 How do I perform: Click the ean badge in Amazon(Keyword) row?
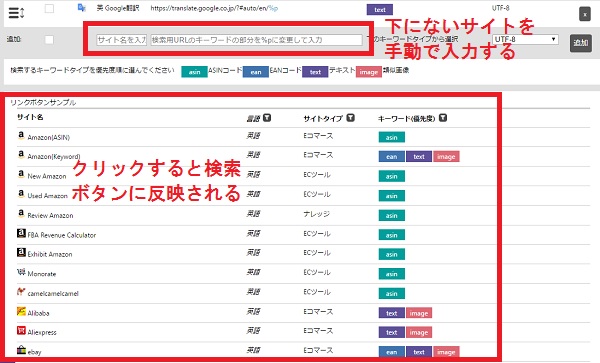click(391, 156)
